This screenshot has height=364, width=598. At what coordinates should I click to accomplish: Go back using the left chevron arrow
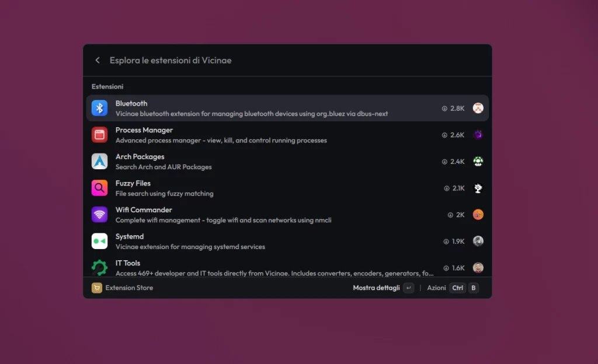[x=98, y=60]
